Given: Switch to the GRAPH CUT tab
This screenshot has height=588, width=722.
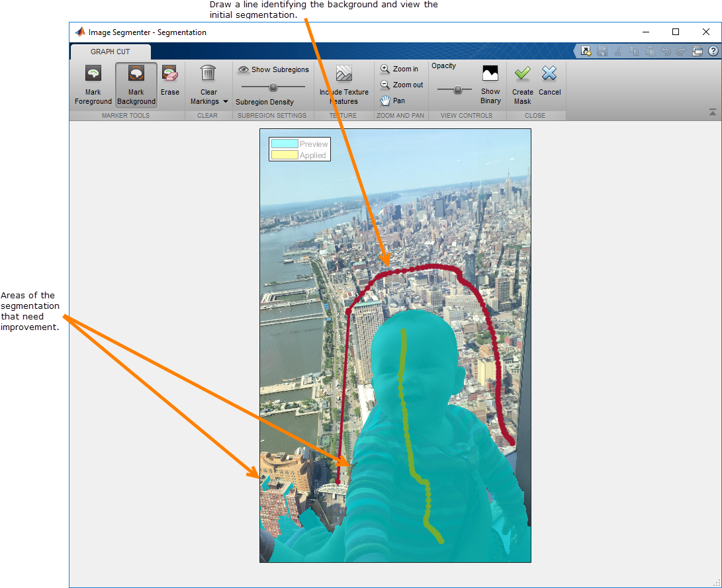Looking at the screenshot, I should tap(110, 52).
